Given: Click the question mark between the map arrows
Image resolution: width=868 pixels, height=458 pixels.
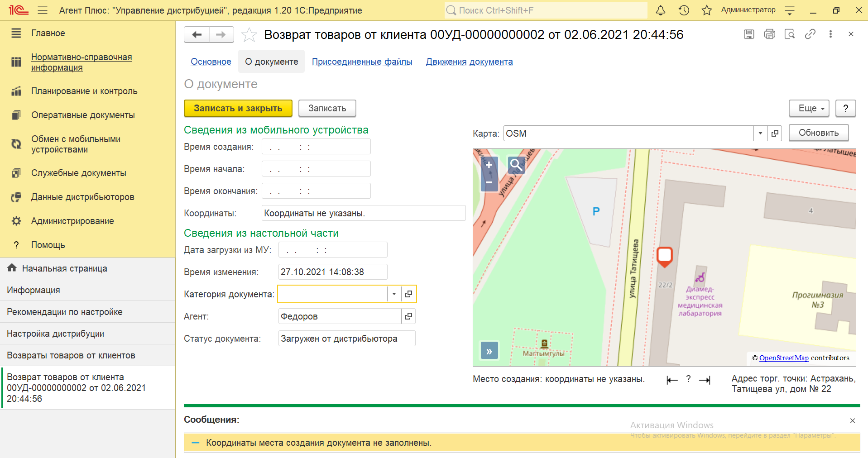Looking at the screenshot, I should pyautogui.click(x=688, y=379).
